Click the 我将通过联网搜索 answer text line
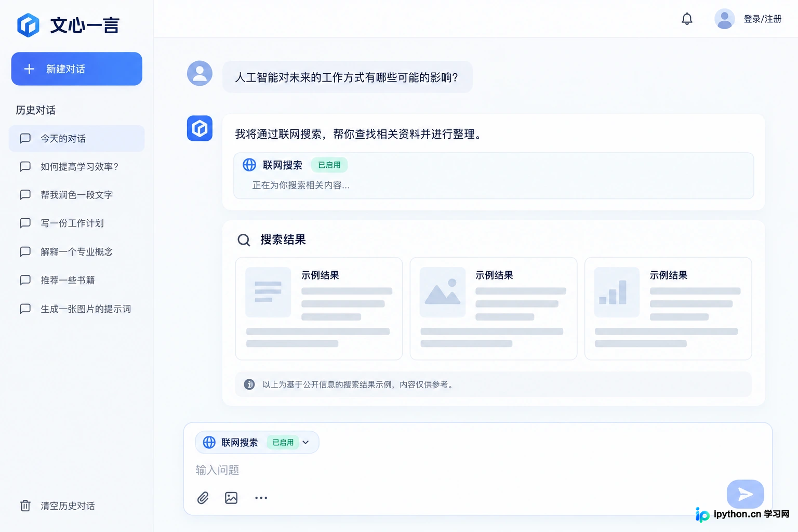This screenshot has height=532, width=798. point(360,135)
